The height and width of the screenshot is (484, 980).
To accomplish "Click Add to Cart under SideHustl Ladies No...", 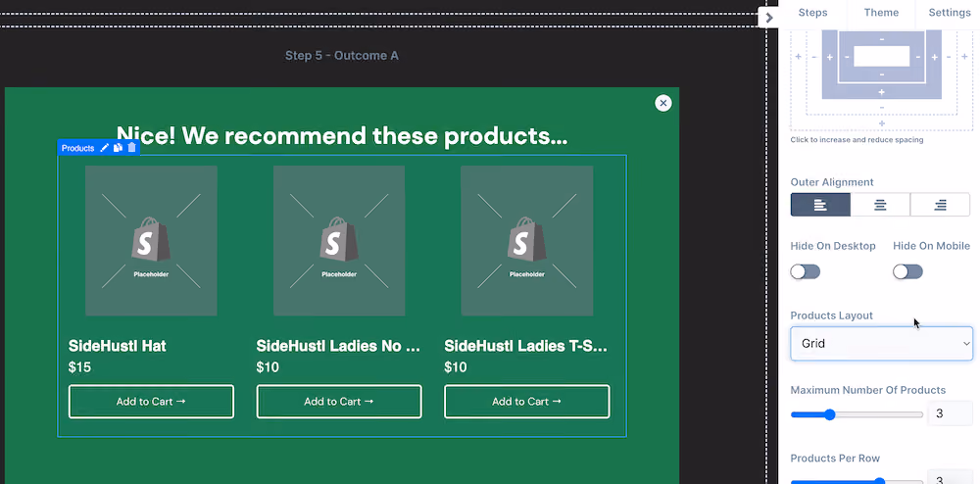I will click(x=339, y=402).
